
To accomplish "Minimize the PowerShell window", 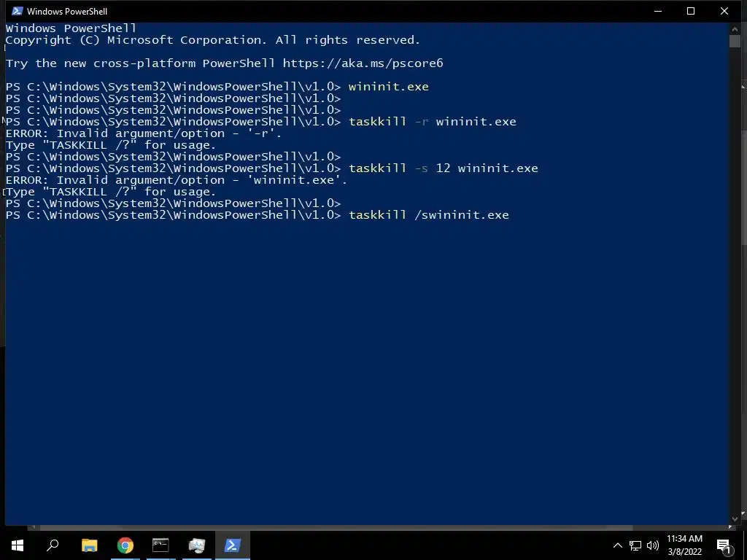I will pyautogui.click(x=658, y=11).
